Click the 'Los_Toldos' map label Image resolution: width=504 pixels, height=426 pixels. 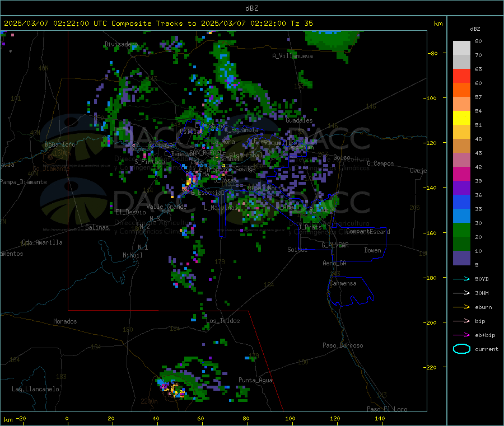point(223,321)
